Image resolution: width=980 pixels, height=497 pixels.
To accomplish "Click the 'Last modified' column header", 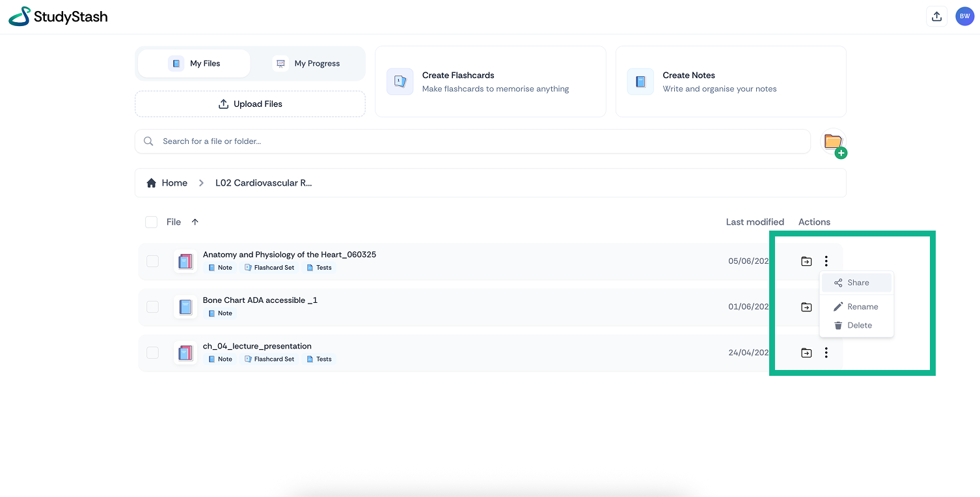I will (755, 222).
